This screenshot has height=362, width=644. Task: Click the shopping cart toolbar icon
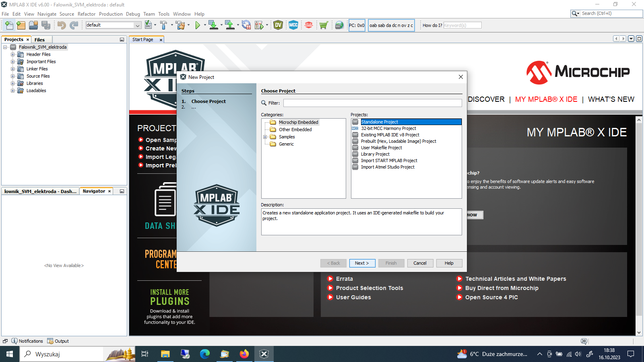[x=324, y=25]
